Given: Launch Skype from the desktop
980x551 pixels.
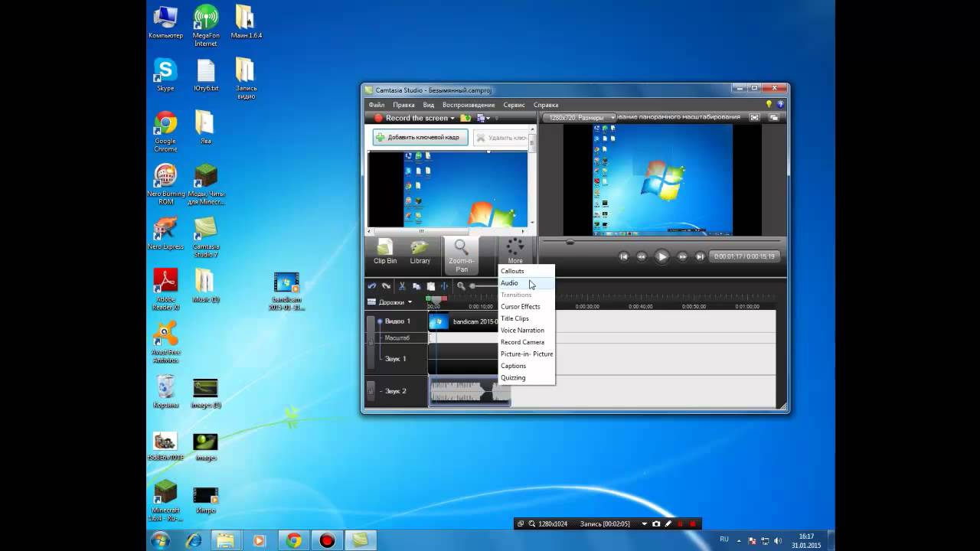Looking at the screenshot, I should (165, 75).
